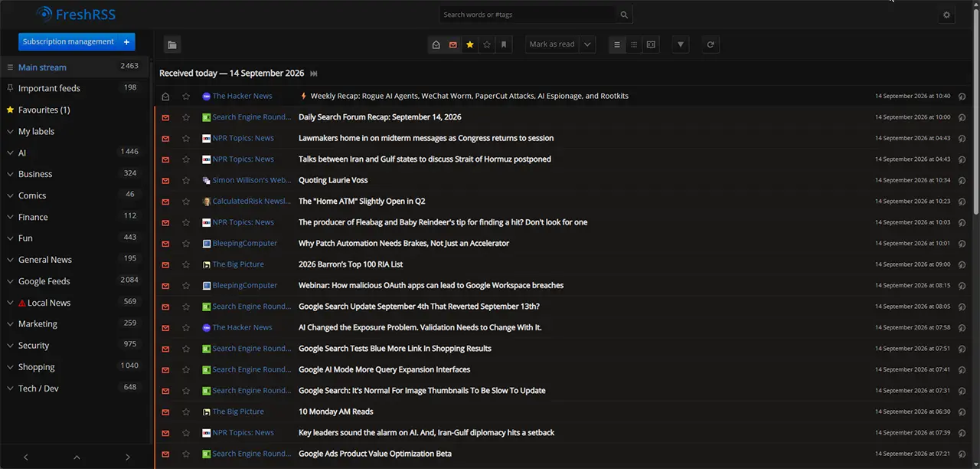Open the Tech / Dev category

click(x=38, y=389)
